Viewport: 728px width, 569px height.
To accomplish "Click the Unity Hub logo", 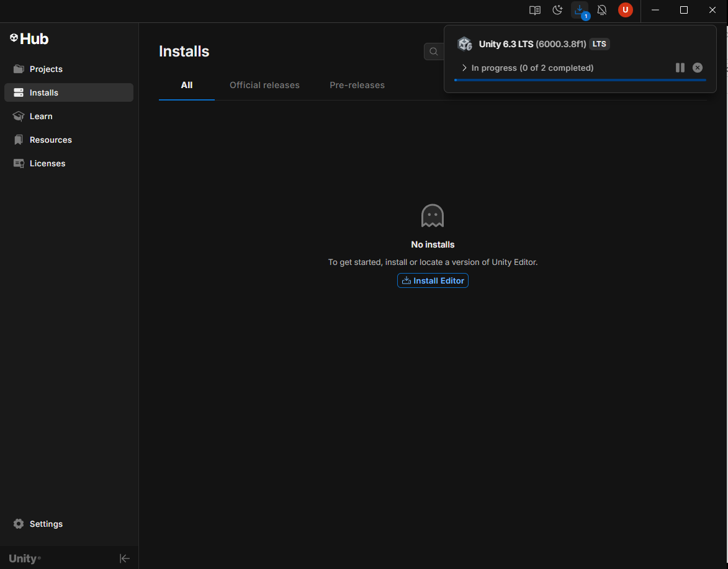I will (29, 38).
